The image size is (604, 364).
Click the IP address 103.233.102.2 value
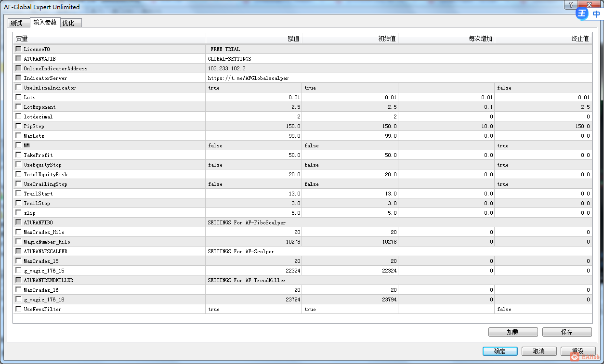tap(226, 68)
